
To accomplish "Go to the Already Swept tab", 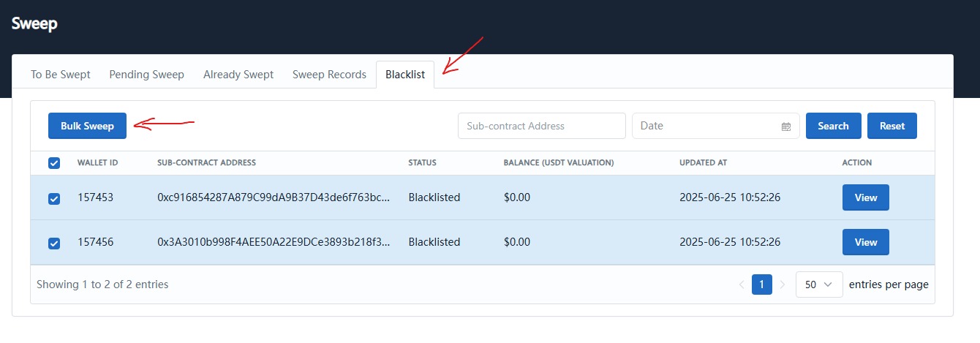I will click(x=238, y=75).
